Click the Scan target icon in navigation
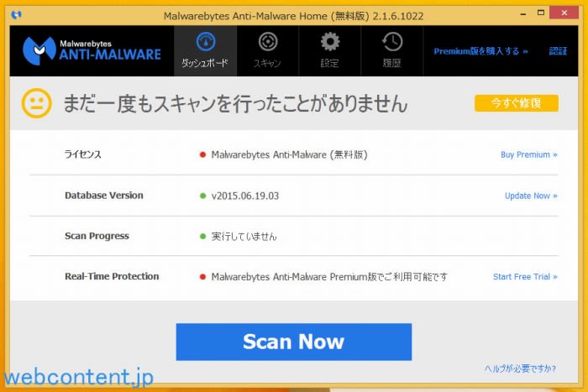Screen dimensions: 588x392 coord(267,43)
